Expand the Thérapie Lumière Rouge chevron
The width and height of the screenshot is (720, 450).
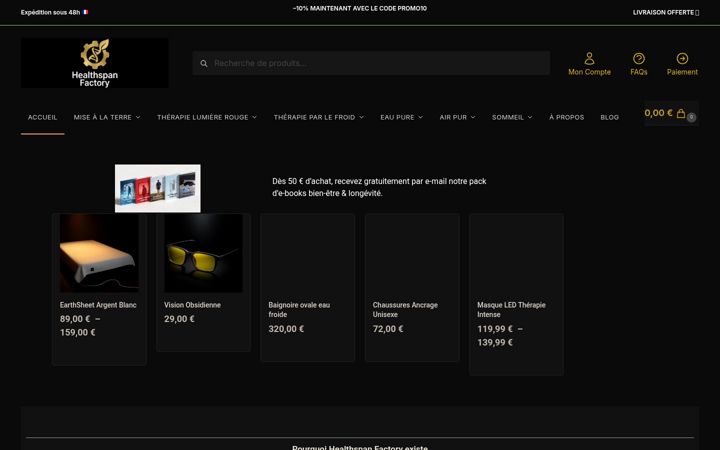coord(254,118)
